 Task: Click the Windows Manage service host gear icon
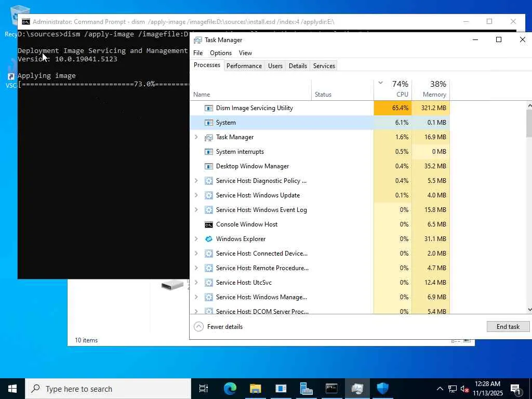coord(209,298)
